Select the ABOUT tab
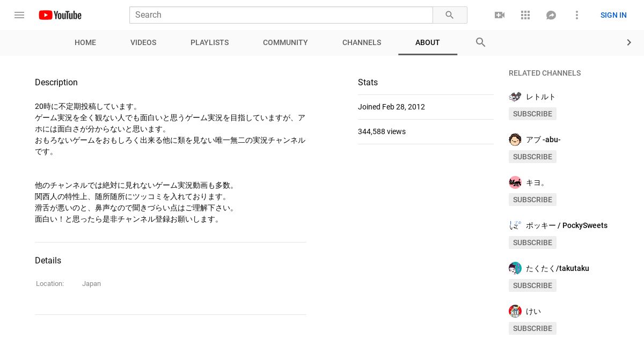 coord(428,42)
